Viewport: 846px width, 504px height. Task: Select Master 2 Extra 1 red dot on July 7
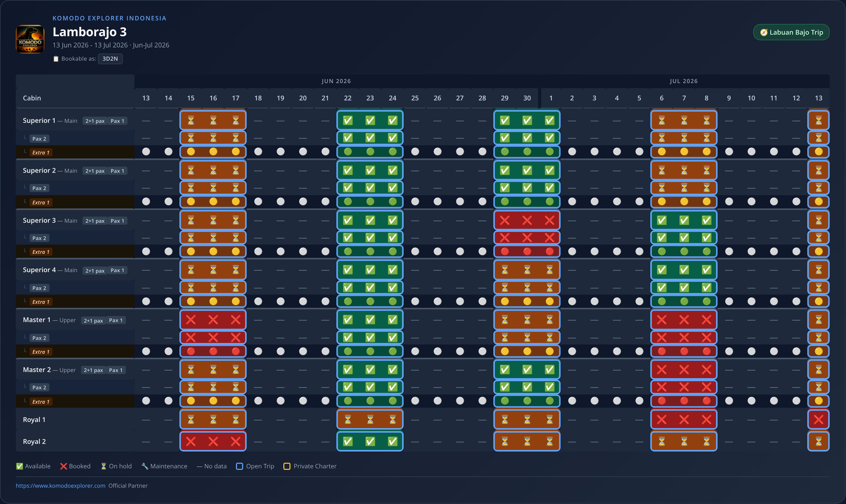click(684, 401)
